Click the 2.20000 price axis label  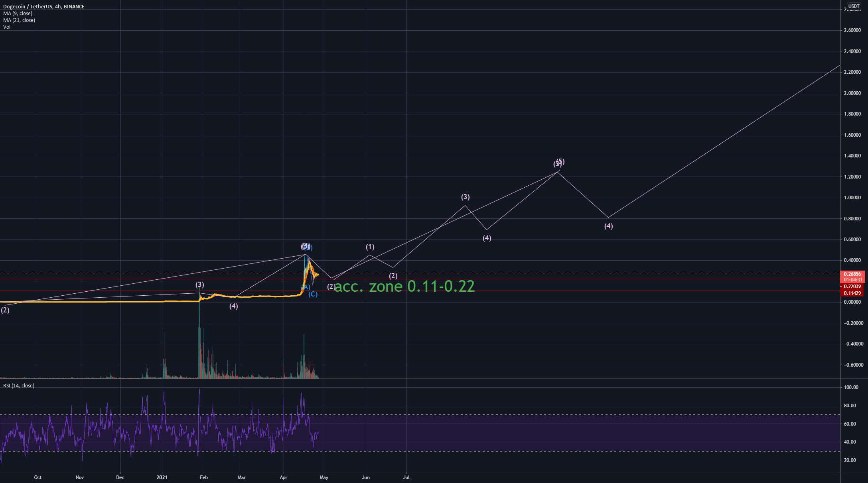click(x=852, y=72)
